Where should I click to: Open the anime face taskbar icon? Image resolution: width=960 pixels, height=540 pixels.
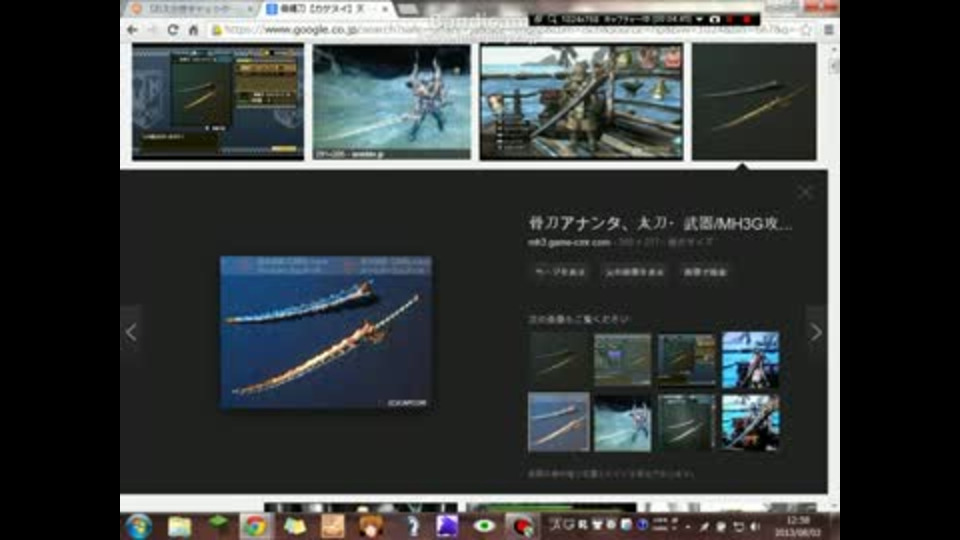coord(370,527)
